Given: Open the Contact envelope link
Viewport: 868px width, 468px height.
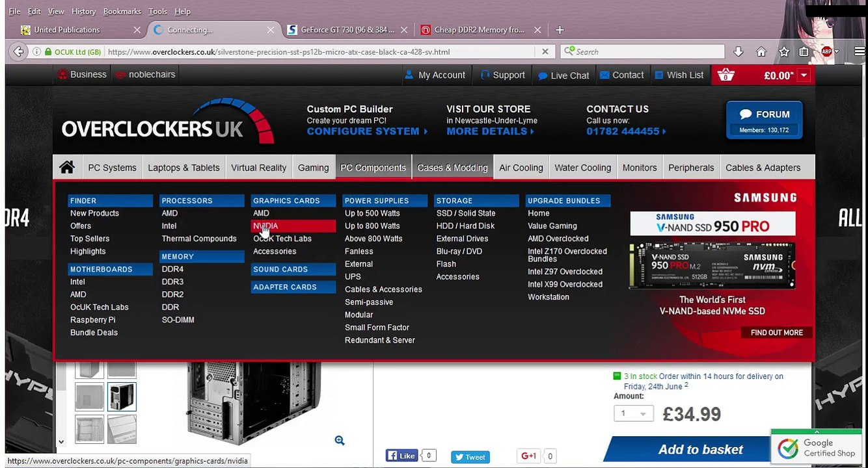Looking at the screenshot, I should [621, 75].
